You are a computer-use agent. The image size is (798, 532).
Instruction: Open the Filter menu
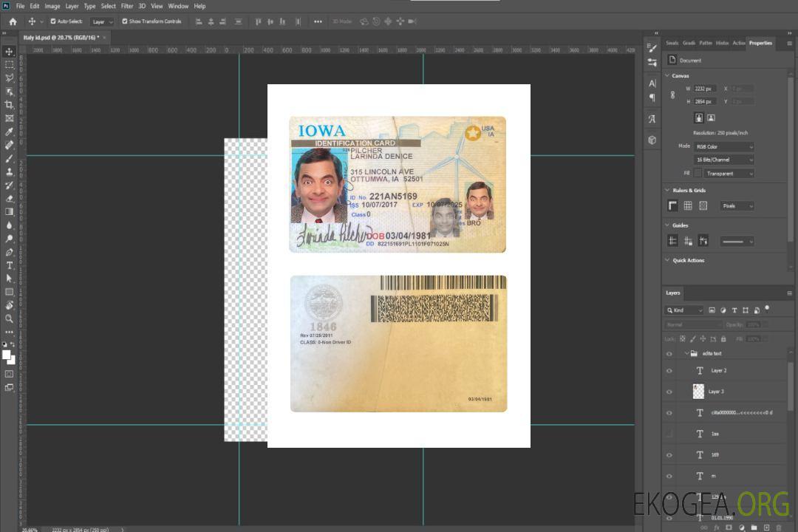pos(127,6)
